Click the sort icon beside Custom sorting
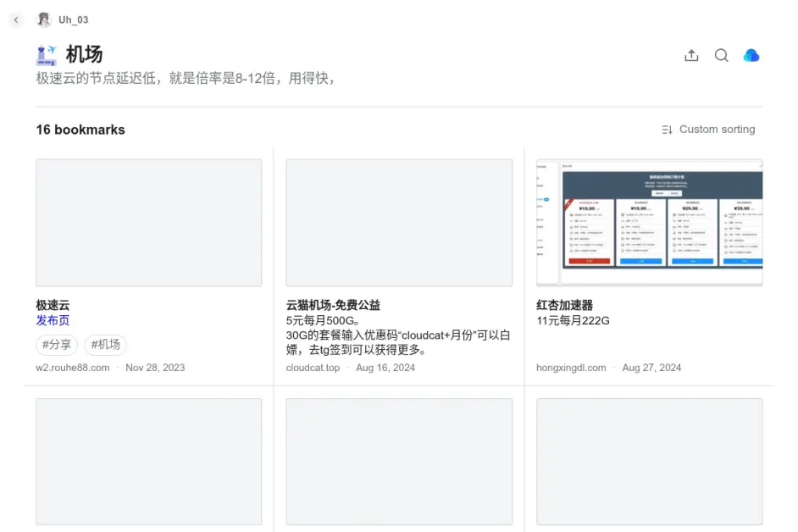Viewport: 798px width, 532px height. 667,130
